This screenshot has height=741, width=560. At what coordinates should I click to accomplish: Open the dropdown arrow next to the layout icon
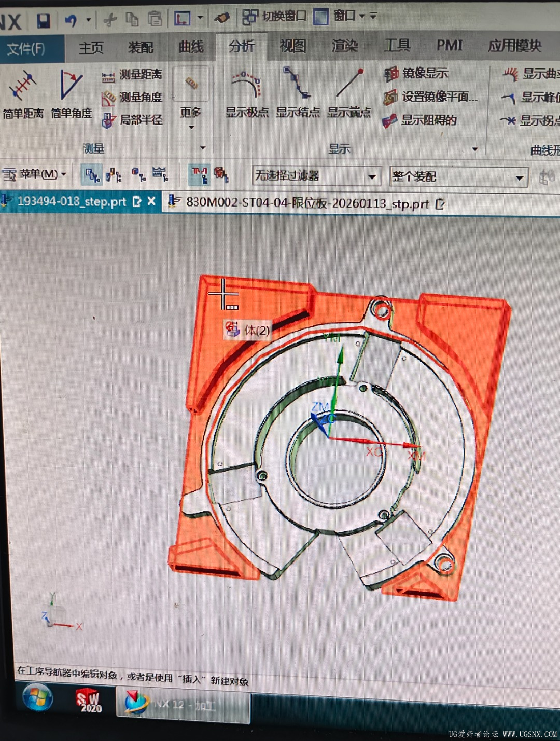(x=200, y=18)
